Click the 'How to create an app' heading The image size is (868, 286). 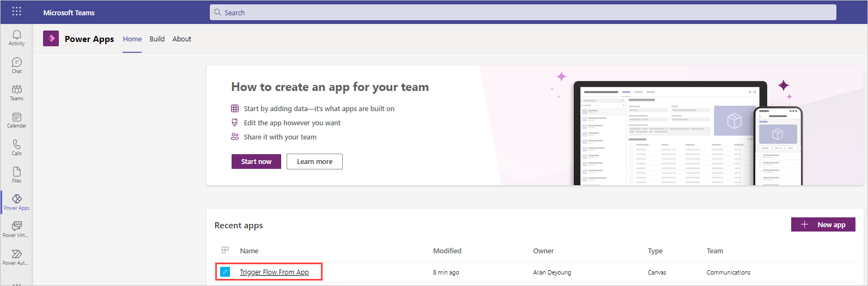point(330,87)
